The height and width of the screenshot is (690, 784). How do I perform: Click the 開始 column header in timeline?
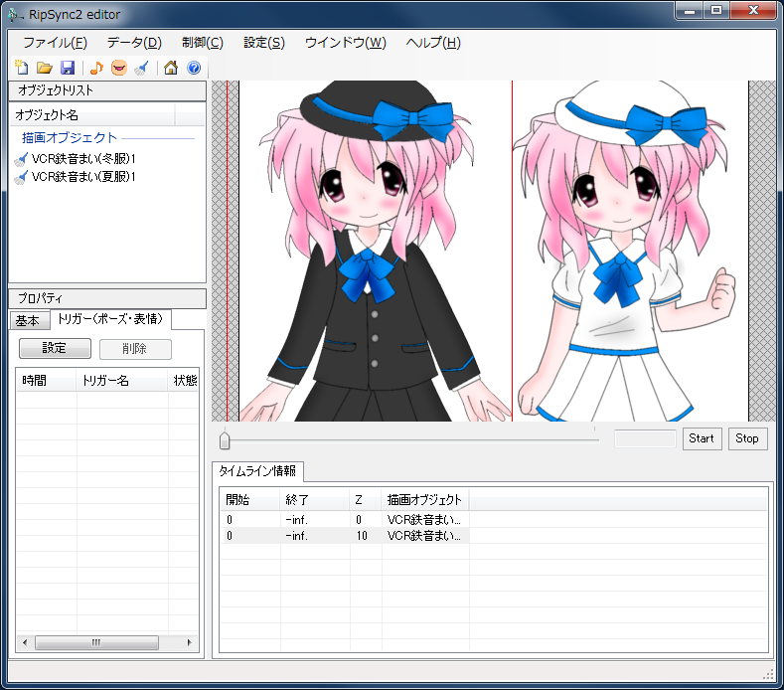[250, 500]
